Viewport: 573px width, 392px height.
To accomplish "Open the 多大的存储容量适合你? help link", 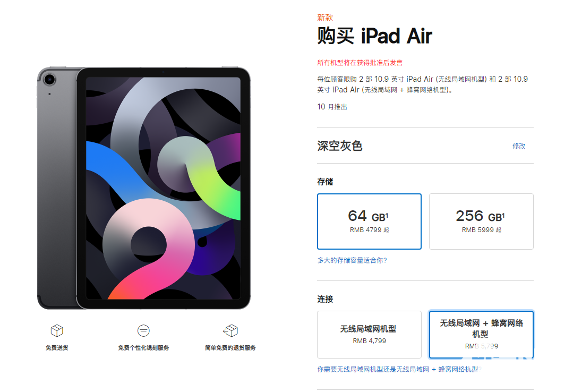I will 352,260.
